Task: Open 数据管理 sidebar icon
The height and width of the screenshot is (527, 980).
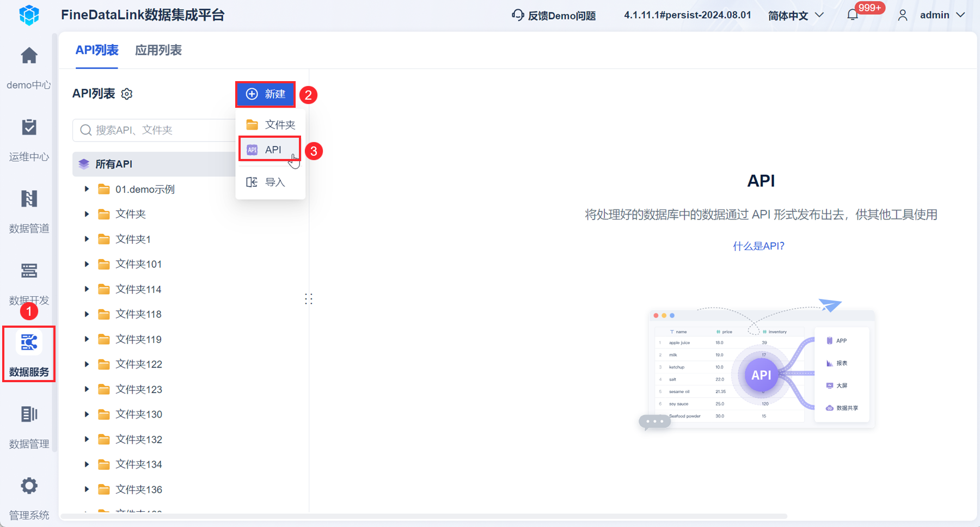Action: [x=29, y=414]
